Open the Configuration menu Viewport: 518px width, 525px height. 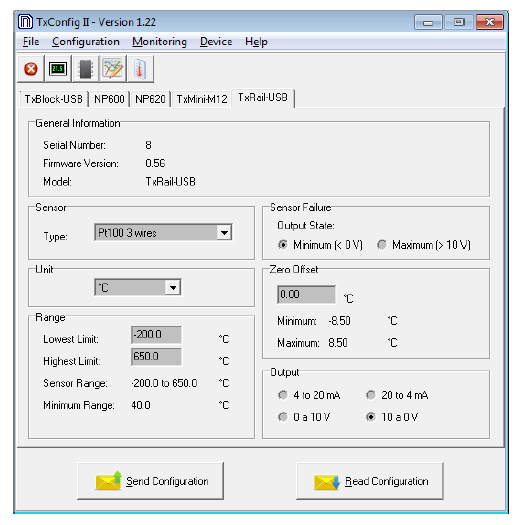pos(86,42)
